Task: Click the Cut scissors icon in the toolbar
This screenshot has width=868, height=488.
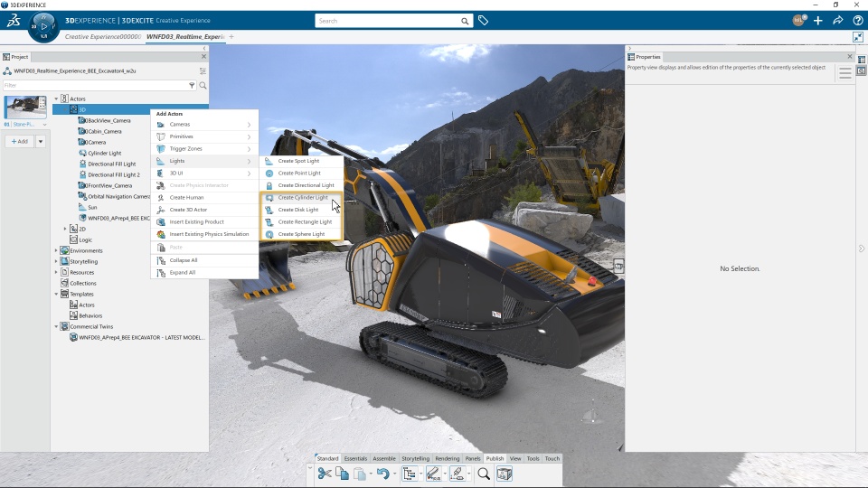Action: pyautogui.click(x=325, y=474)
